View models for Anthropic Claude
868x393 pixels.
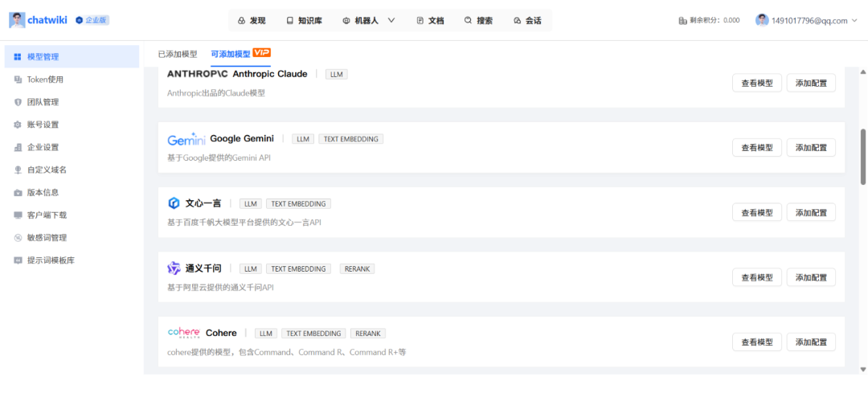[757, 83]
